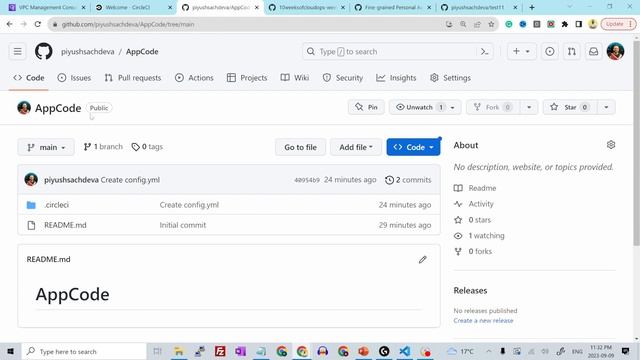Open the new browser tab plus button
Viewport: 640px width, 360px height.
(x=531, y=7)
